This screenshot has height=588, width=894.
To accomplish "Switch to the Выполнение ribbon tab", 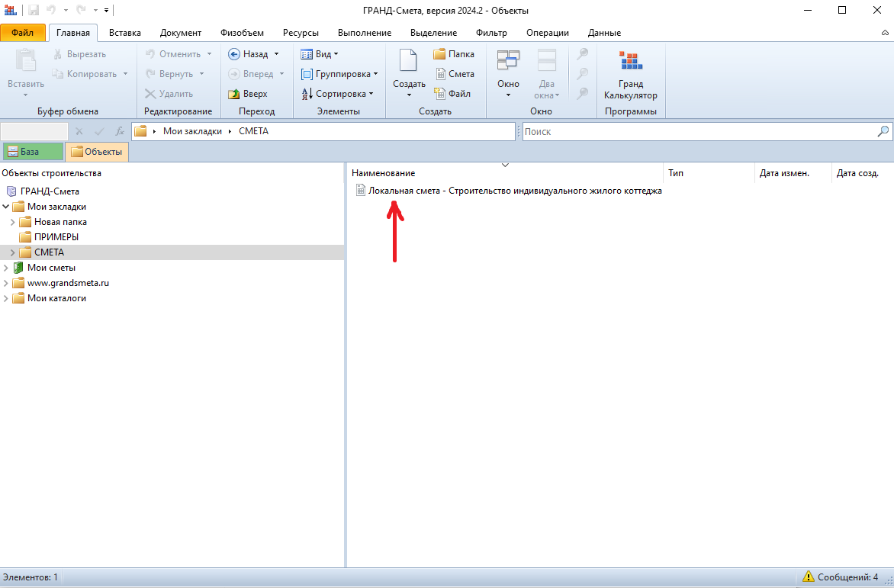I will (x=365, y=33).
